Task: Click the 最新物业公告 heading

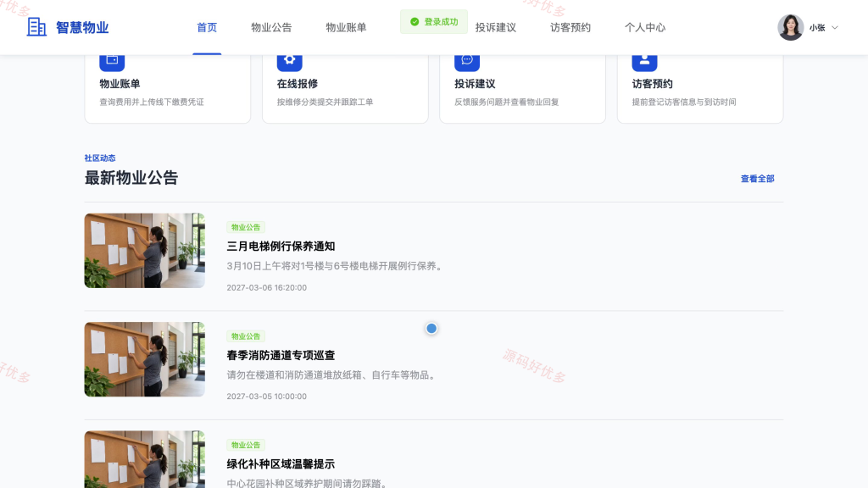Action: pos(131,178)
